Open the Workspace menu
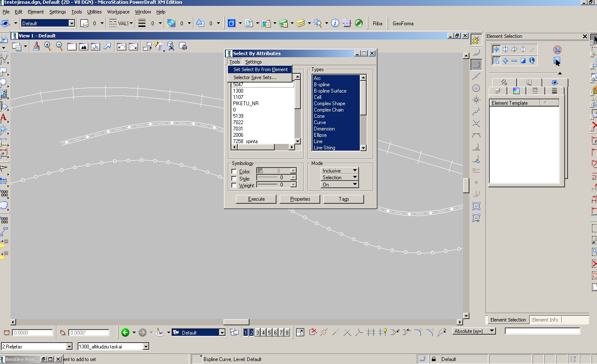Image resolution: width=597 pixels, height=364 pixels. pyautogui.click(x=118, y=12)
